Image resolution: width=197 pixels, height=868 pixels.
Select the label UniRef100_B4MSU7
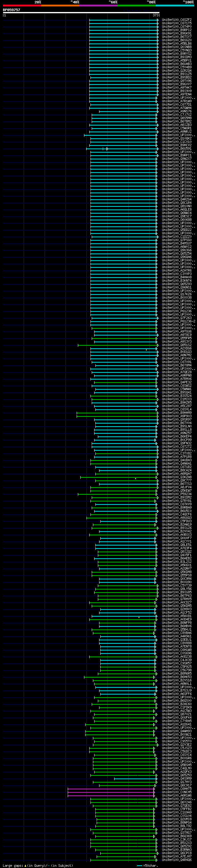[x=177, y=244]
